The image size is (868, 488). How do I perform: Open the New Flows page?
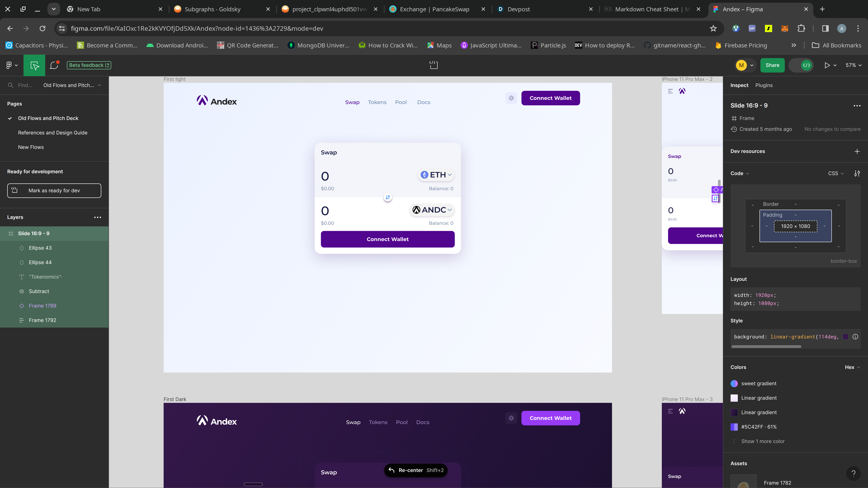pyautogui.click(x=31, y=147)
